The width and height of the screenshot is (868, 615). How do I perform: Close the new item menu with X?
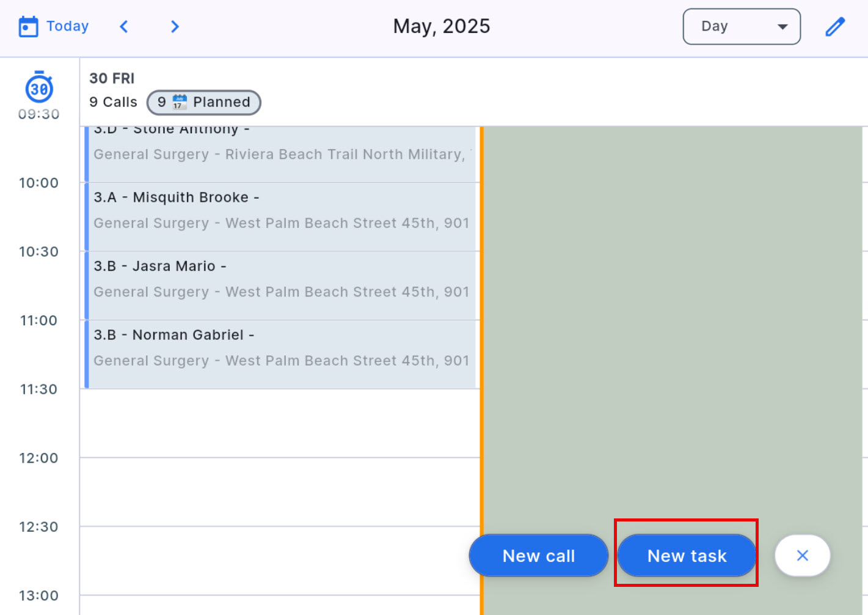tap(802, 556)
